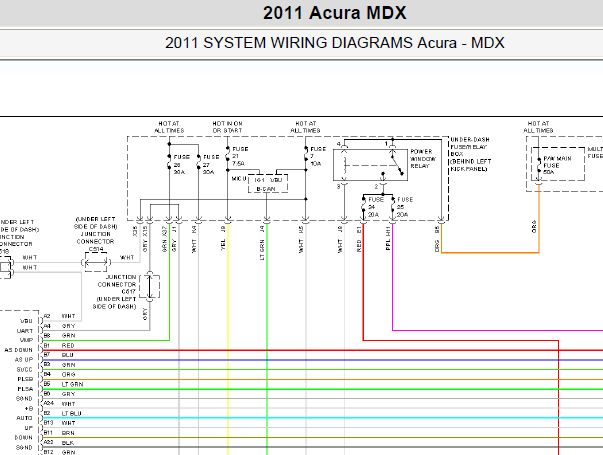Click 'HOT AT ALL TIMES' above fuse 7
The image size is (603, 455).
pyautogui.click(x=305, y=127)
